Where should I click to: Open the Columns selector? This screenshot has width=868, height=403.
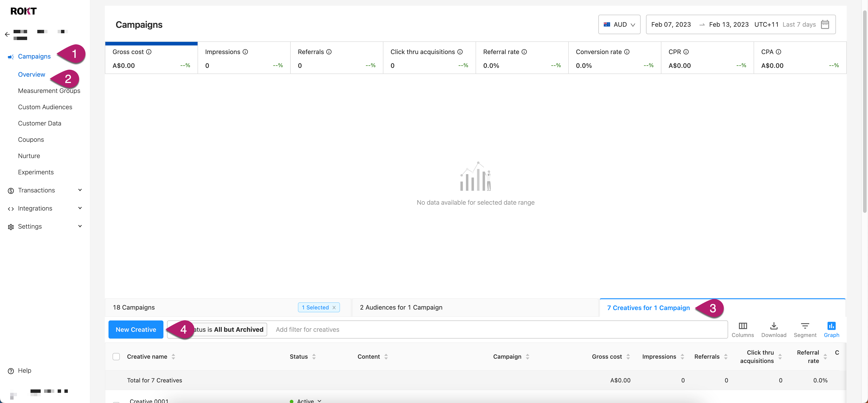[x=743, y=330]
